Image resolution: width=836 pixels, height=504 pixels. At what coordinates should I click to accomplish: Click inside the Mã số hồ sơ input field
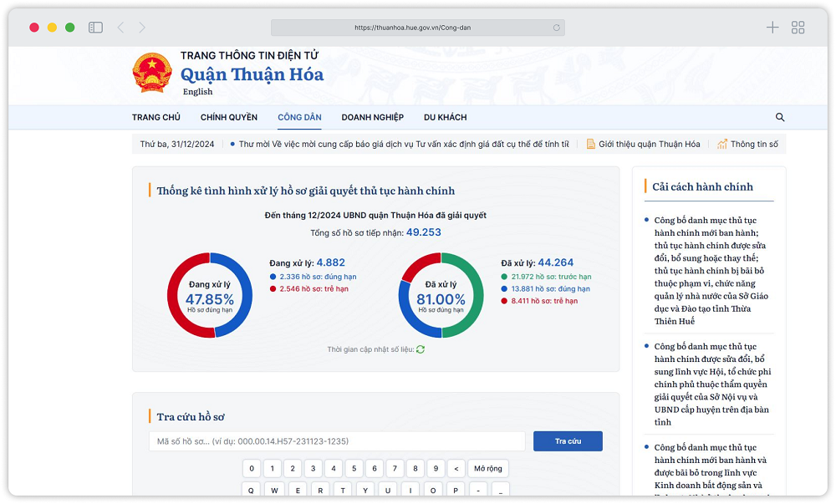[334, 440]
